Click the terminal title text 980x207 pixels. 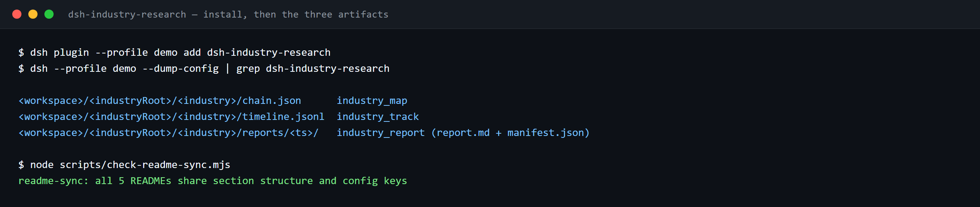228,15
